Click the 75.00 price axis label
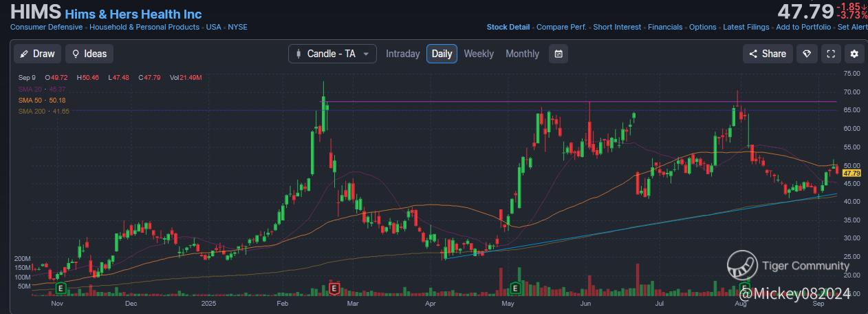The height and width of the screenshot is (314, 868). (851, 73)
